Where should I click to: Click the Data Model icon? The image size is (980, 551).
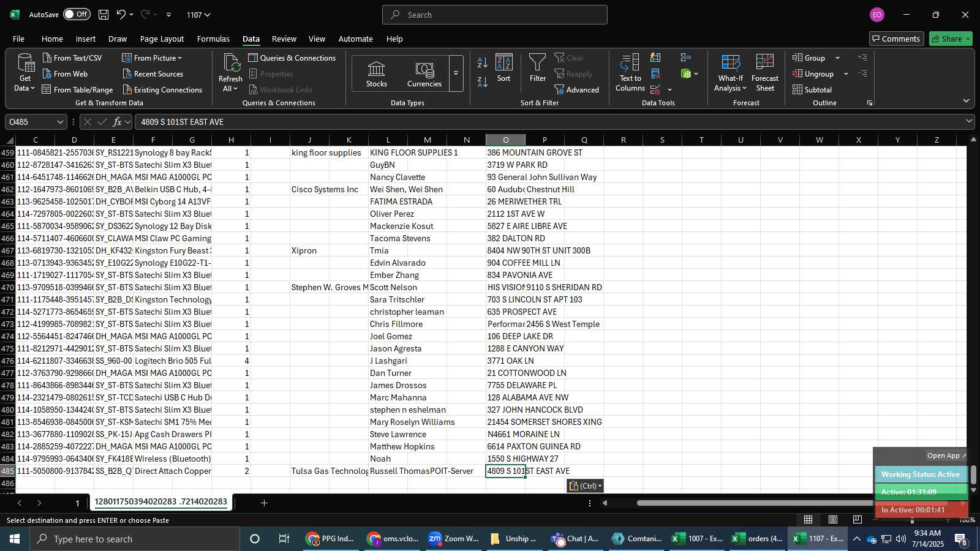686,74
